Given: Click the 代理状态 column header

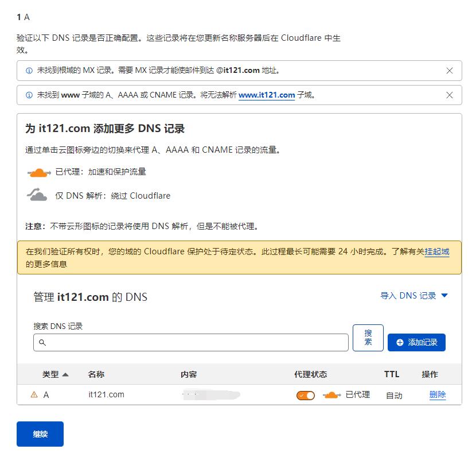Looking at the screenshot, I should tap(311, 374).
